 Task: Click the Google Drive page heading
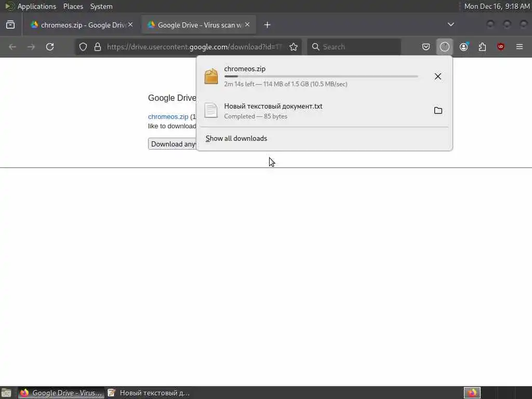tap(172, 98)
